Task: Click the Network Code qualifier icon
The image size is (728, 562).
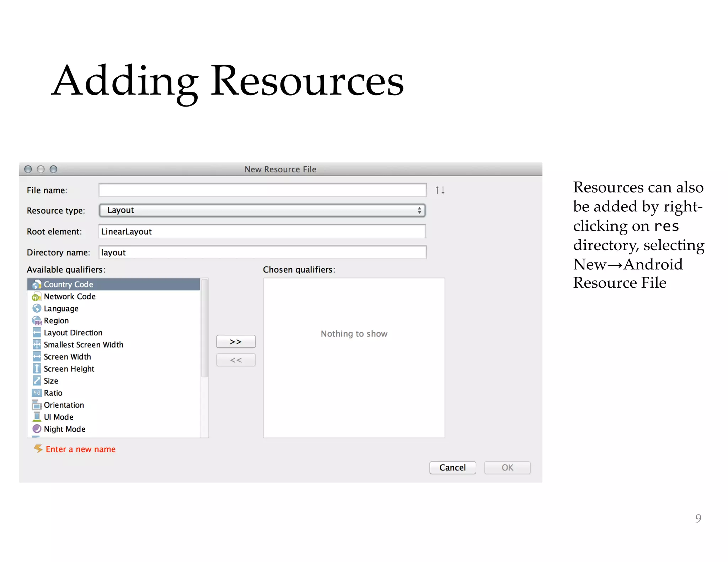Action: (37, 297)
